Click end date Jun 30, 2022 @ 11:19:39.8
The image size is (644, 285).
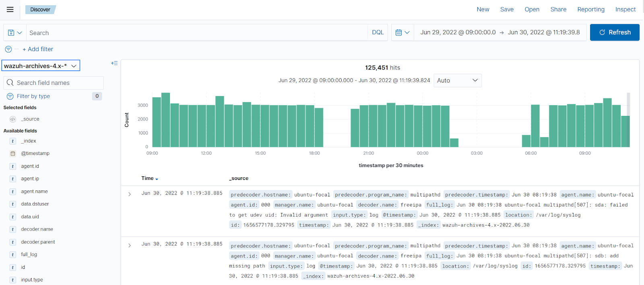(x=544, y=32)
